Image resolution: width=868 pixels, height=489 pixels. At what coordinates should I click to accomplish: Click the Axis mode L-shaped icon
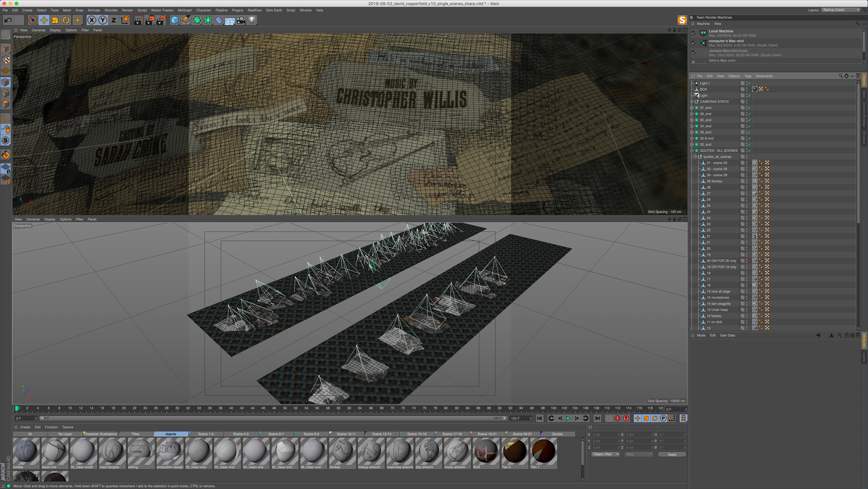[x=6, y=118]
